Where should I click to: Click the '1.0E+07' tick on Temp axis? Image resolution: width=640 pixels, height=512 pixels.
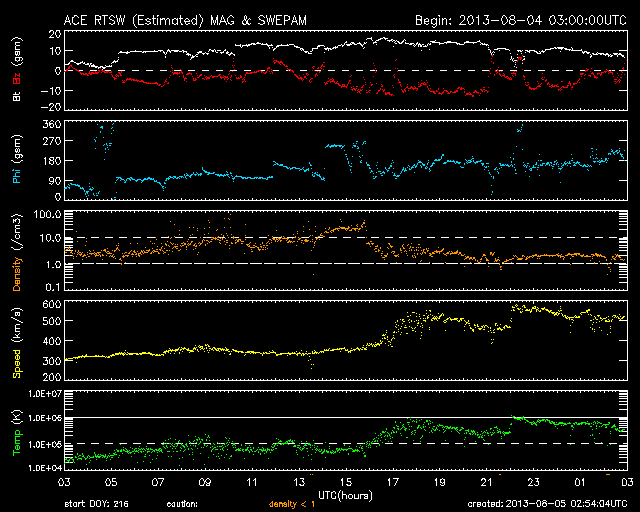coord(44,394)
